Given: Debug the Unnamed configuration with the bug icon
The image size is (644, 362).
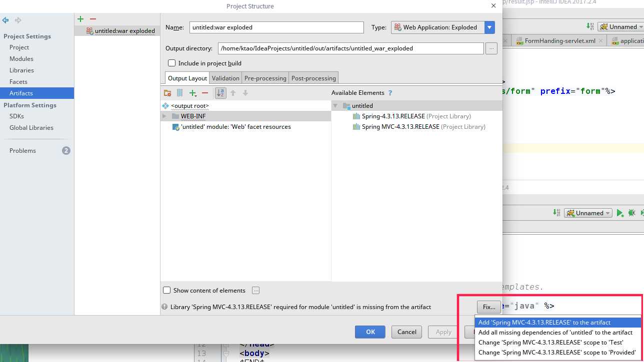Looking at the screenshot, I should [632, 213].
